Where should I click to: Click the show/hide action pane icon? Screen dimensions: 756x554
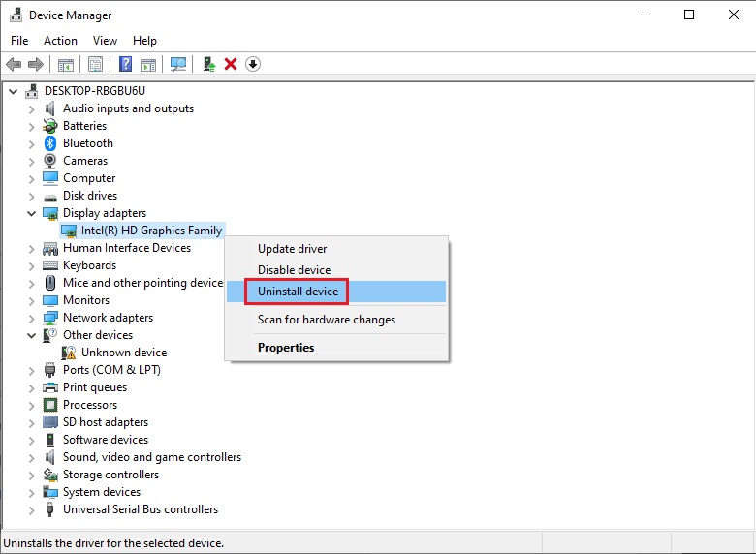tap(148, 64)
